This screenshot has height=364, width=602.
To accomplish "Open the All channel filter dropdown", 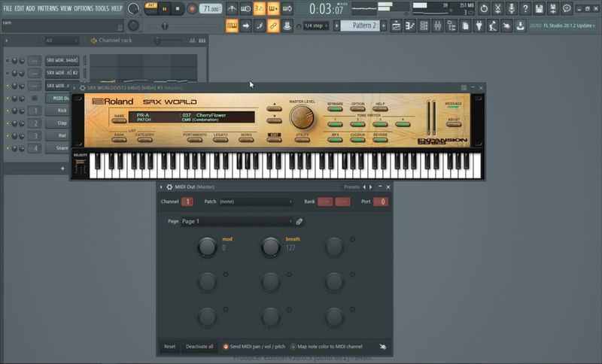I will (61, 41).
